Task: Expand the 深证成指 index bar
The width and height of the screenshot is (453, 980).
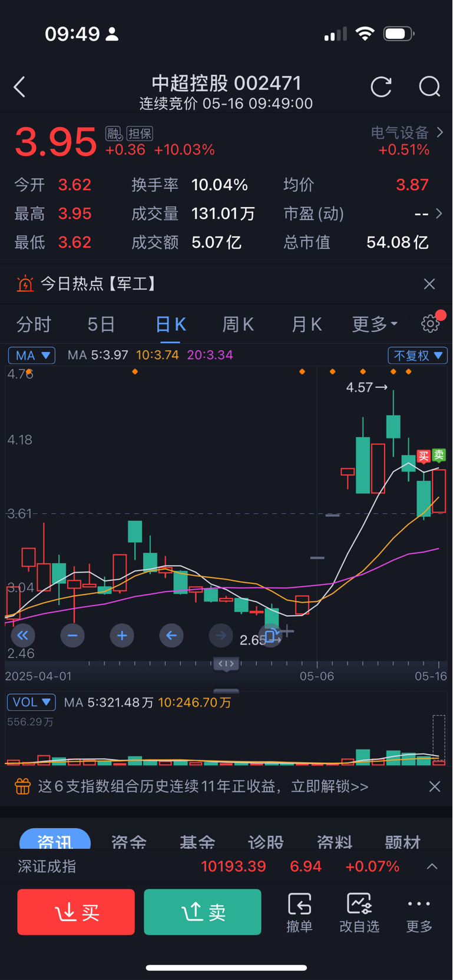Action: [432, 866]
